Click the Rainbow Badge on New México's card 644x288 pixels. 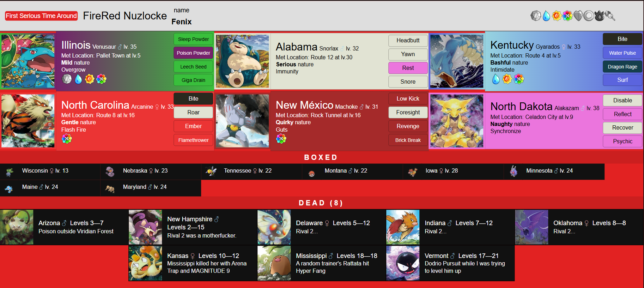point(281,139)
